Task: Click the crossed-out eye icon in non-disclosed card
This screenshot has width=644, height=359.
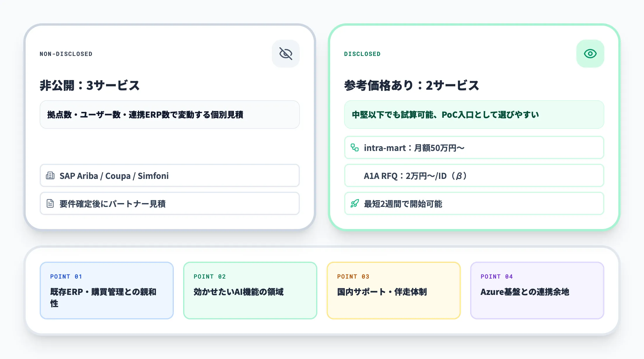Action: click(x=286, y=54)
